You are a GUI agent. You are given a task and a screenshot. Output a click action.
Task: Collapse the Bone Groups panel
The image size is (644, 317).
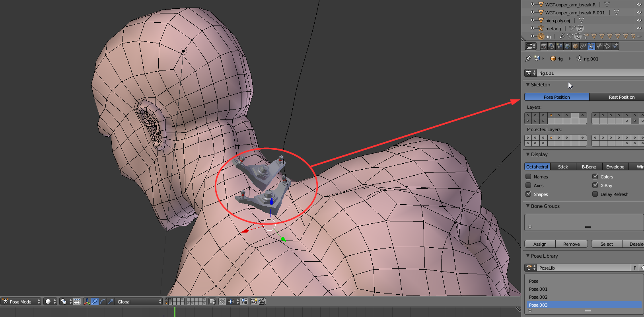click(x=528, y=206)
